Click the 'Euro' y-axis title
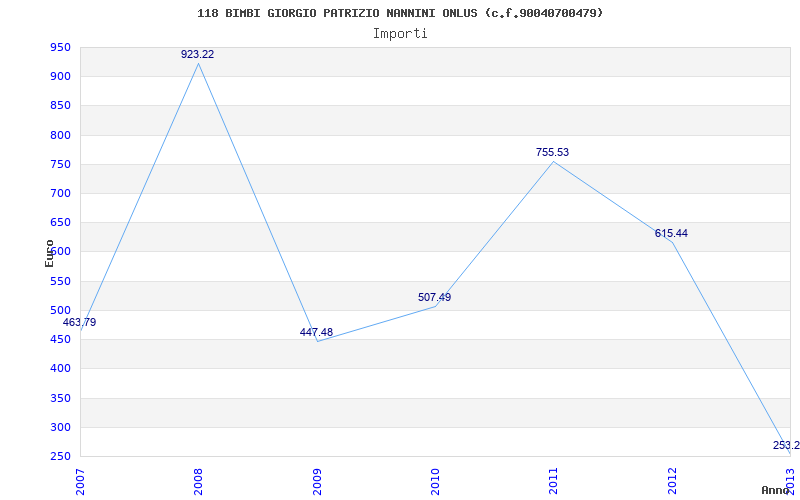The height and width of the screenshot is (500, 800). 49,253
